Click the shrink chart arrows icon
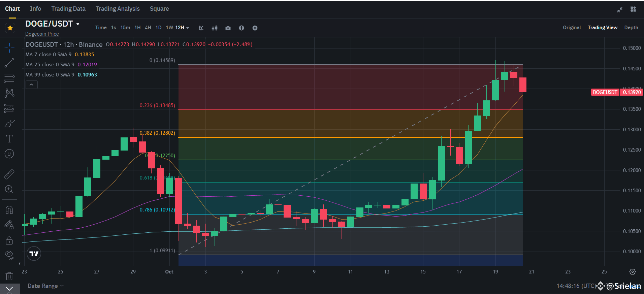Viewport: 644px width, 294px height. pyautogui.click(x=620, y=9)
